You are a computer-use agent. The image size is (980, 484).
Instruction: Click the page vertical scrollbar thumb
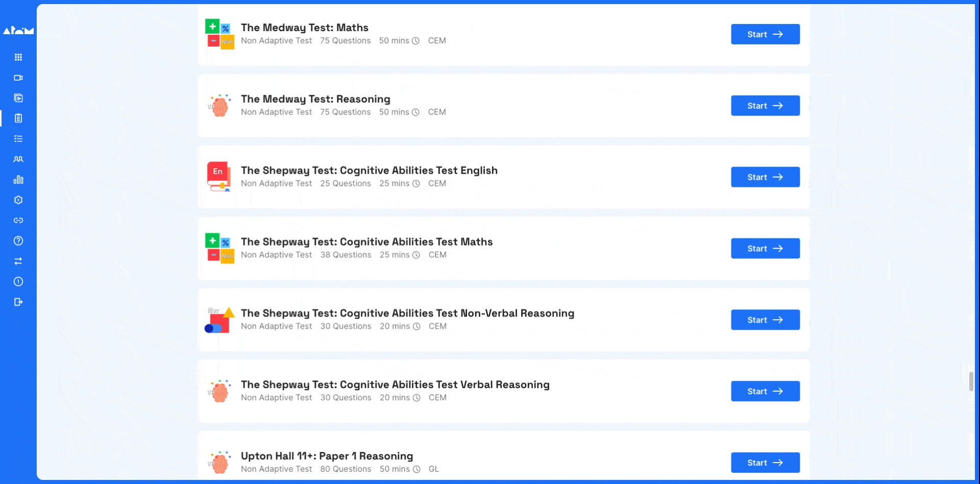tap(971, 381)
